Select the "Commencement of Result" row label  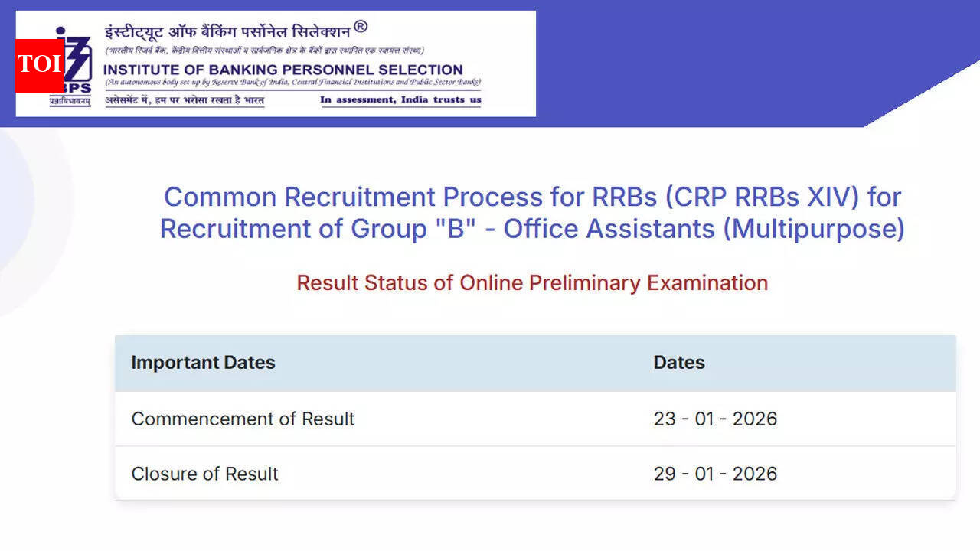pyautogui.click(x=243, y=419)
